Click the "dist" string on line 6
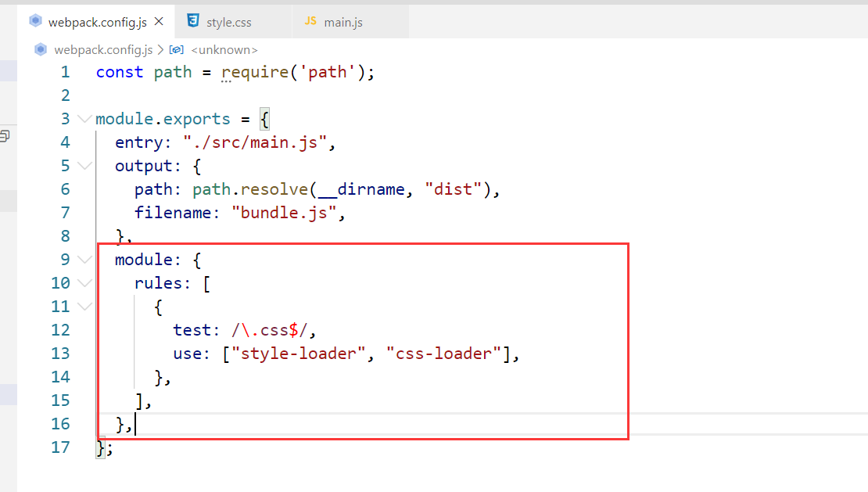 (x=454, y=189)
